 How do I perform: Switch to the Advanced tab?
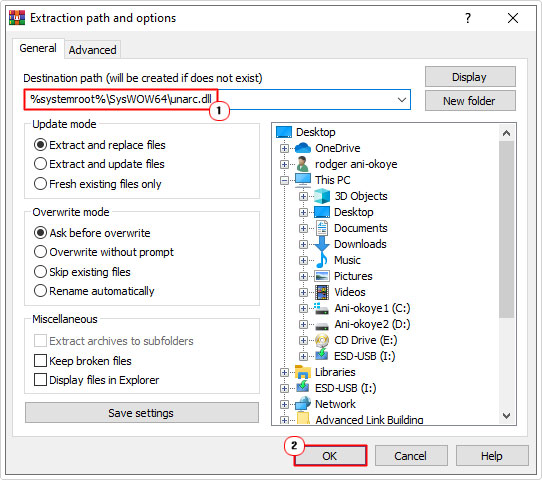pyautogui.click(x=92, y=50)
